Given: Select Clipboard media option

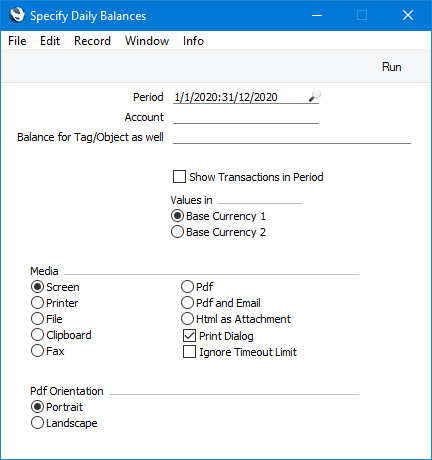Looking at the screenshot, I should [x=37, y=335].
